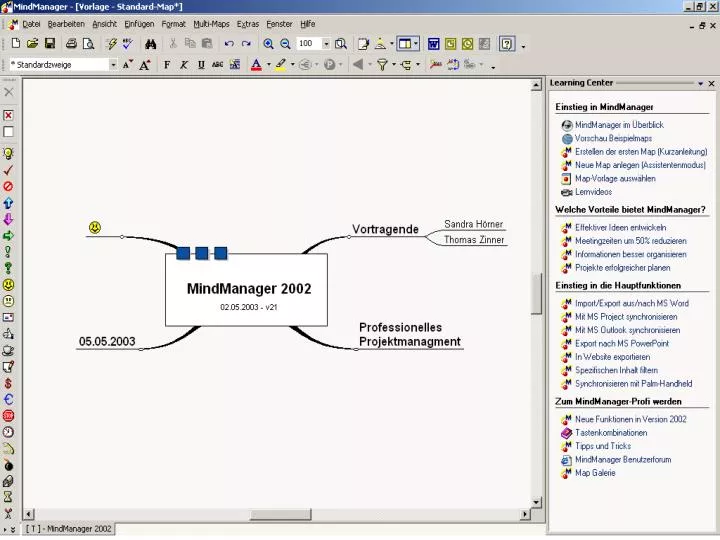Select the magenta down arrow symbol
720x540 pixels.
coord(8,219)
